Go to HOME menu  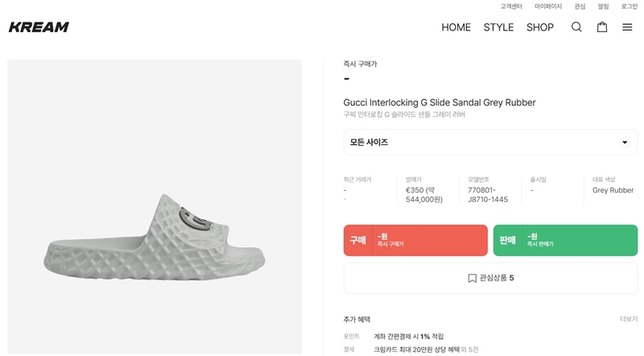(x=456, y=27)
